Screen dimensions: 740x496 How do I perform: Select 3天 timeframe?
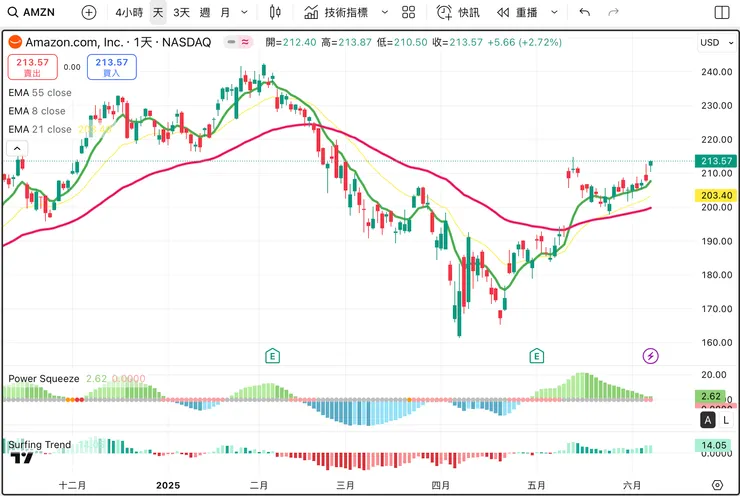tap(181, 12)
